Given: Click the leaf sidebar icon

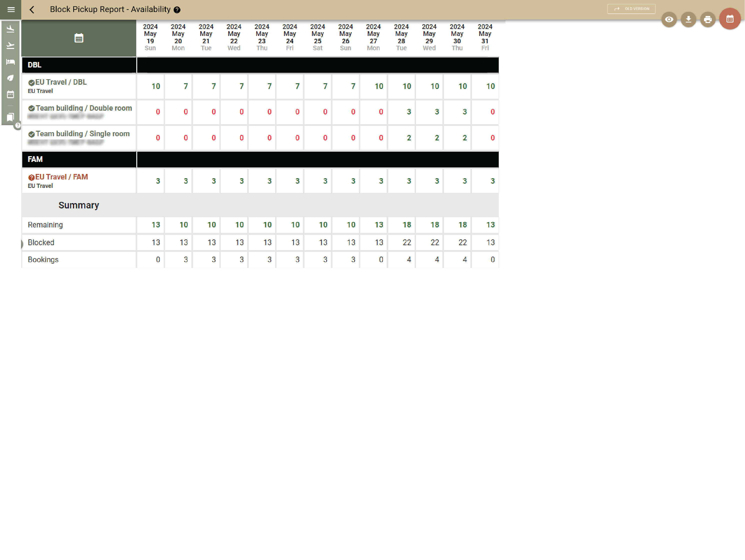Looking at the screenshot, I should [10, 78].
